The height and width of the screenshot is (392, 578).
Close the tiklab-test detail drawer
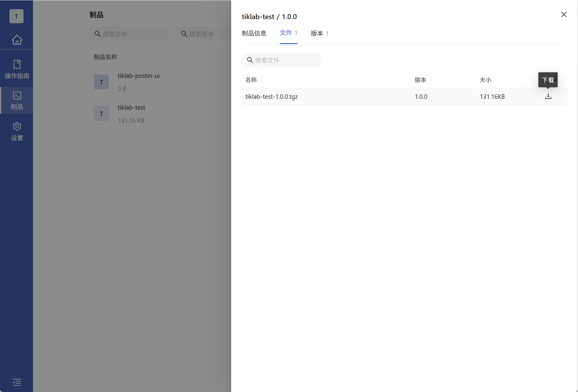click(x=564, y=15)
